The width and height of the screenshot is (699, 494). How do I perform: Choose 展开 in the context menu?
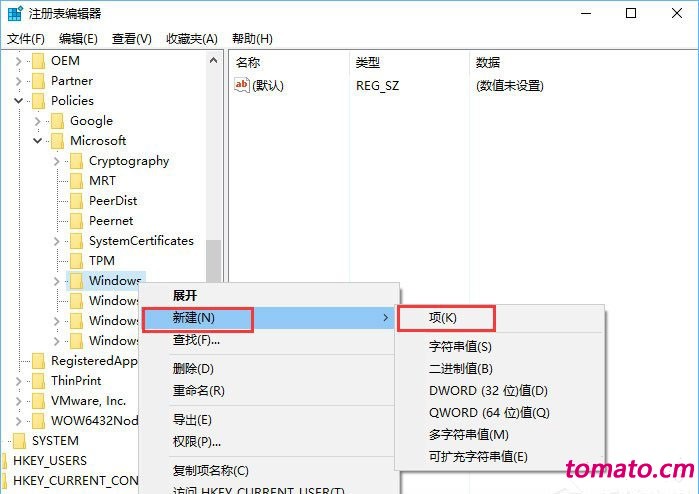(x=269, y=295)
